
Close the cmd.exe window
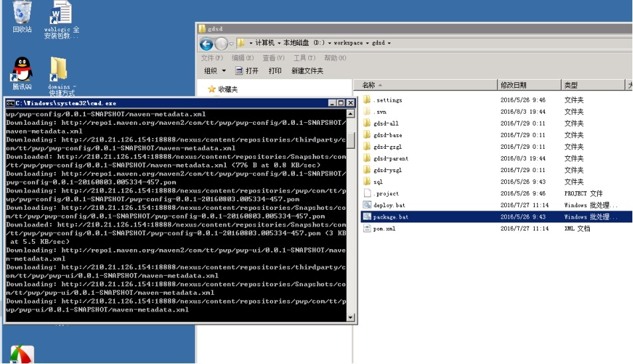click(x=351, y=103)
